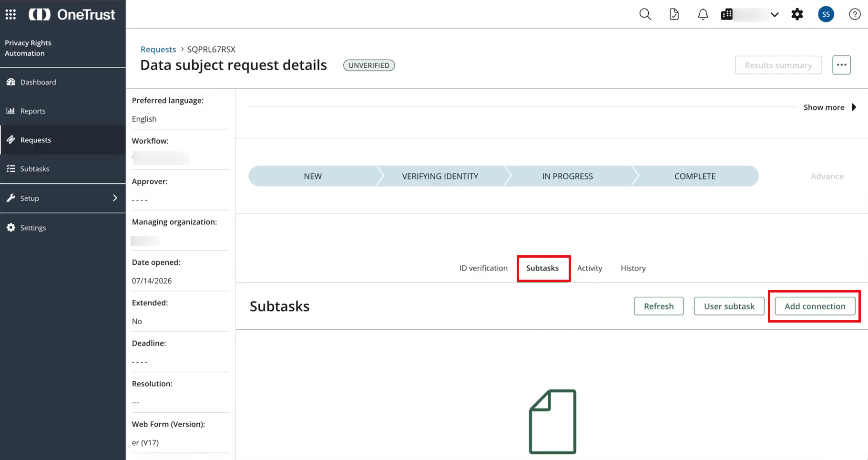Switch to the Activity tab
This screenshot has height=460, width=868.
tap(590, 268)
